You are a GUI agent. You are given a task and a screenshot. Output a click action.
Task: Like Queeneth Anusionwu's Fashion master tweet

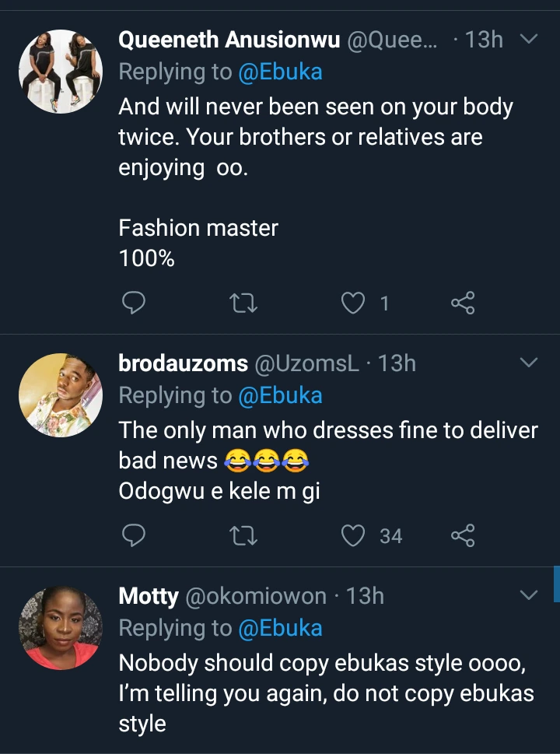[x=355, y=303]
